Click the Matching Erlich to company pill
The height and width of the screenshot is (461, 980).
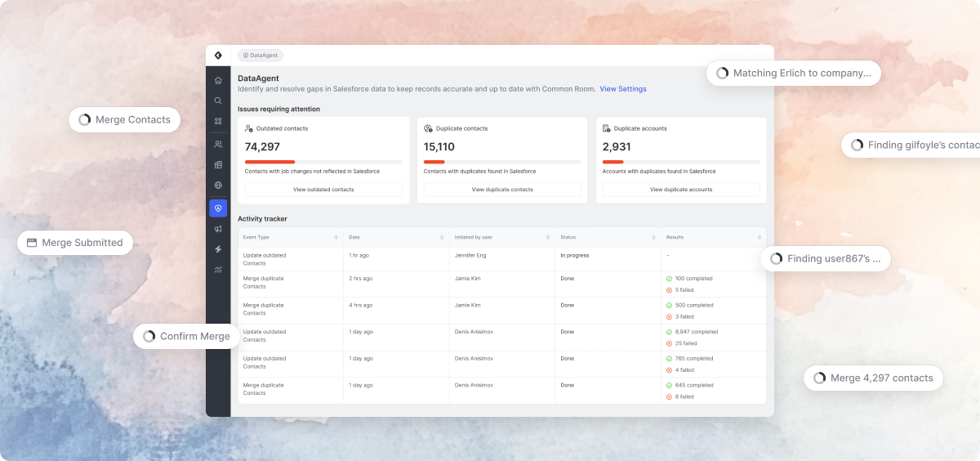[x=794, y=73]
